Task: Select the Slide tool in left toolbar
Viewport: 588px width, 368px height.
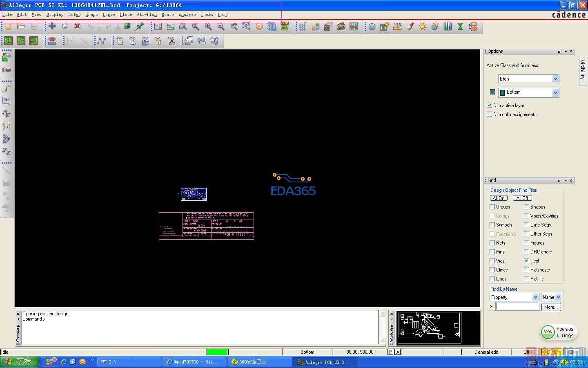Action: pos(7,101)
